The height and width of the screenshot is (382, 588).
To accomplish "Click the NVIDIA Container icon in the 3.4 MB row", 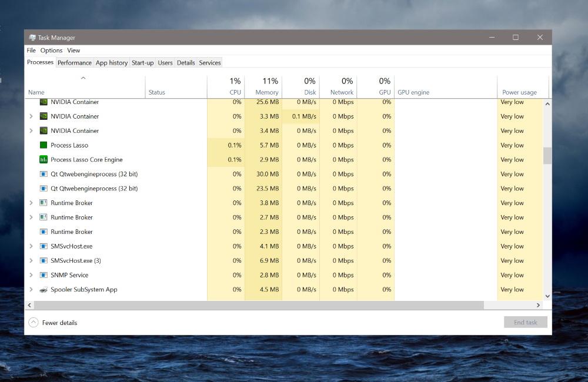I will (x=44, y=130).
